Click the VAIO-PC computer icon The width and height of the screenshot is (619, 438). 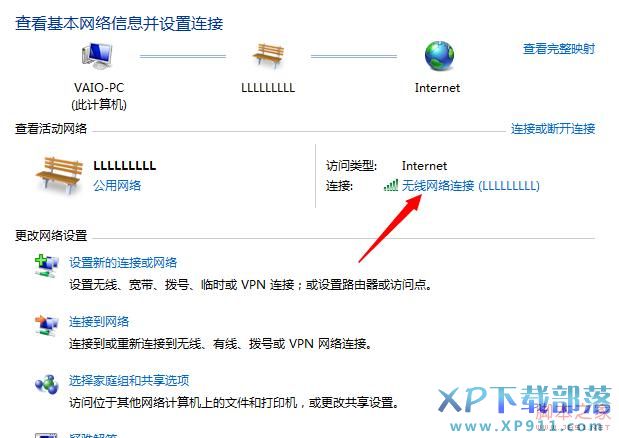click(x=97, y=56)
